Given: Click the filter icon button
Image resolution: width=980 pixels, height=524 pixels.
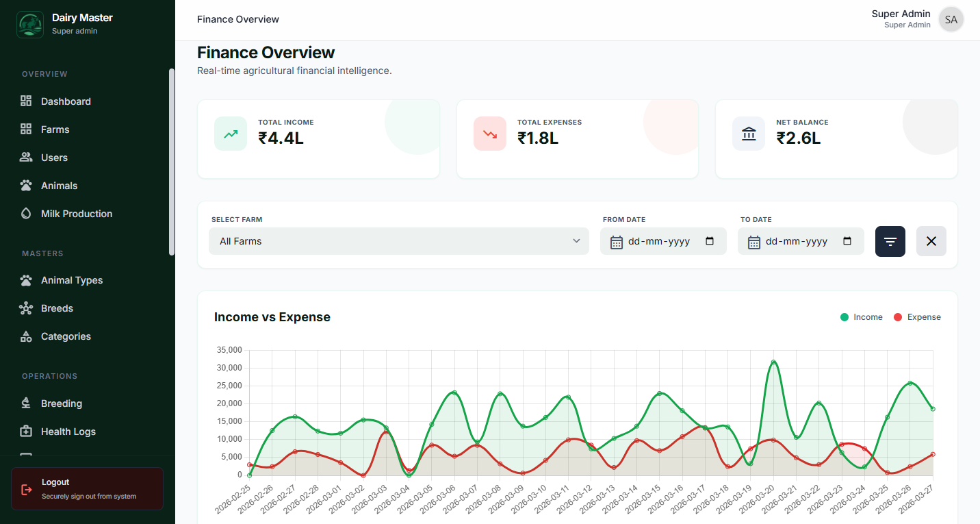Looking at the screenshot, I should click(890, 241).
